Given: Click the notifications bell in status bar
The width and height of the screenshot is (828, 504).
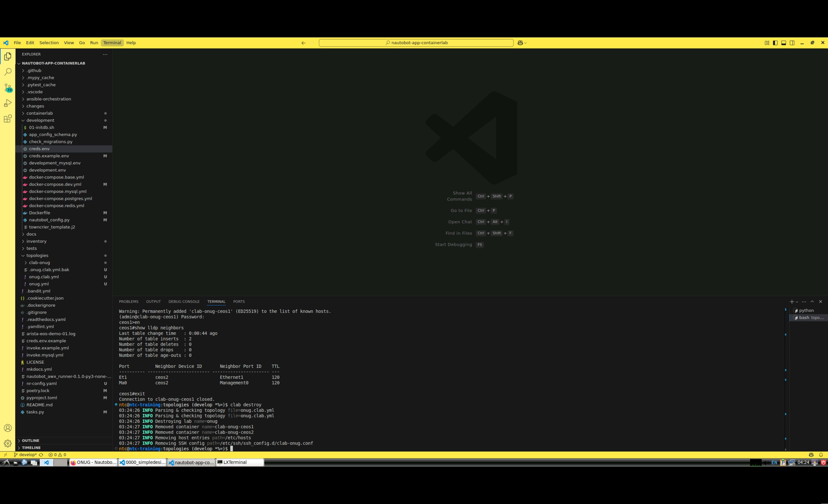Looking at the screenshot, I should [x=821, y=455].
